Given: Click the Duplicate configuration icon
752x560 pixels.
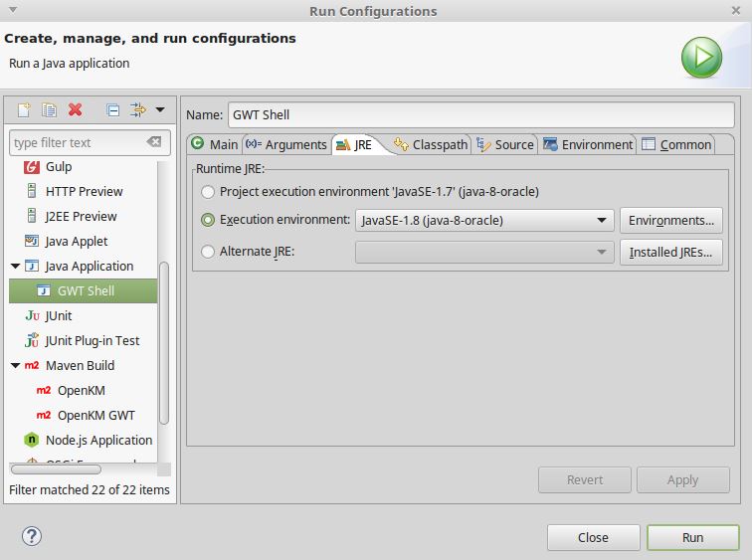Looking at the screenshot, I should [49, 110].
